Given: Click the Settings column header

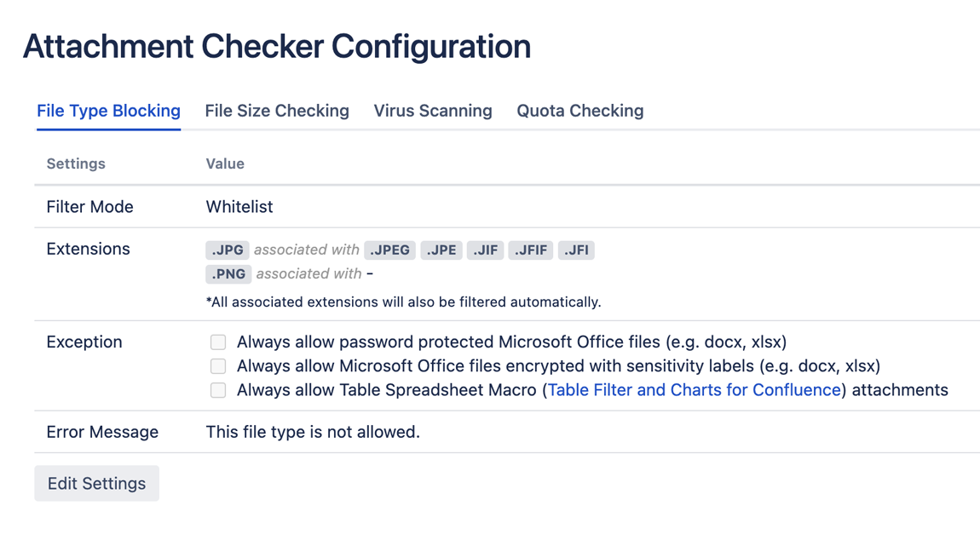Looking at the screenshot, I should coord(76,164).
